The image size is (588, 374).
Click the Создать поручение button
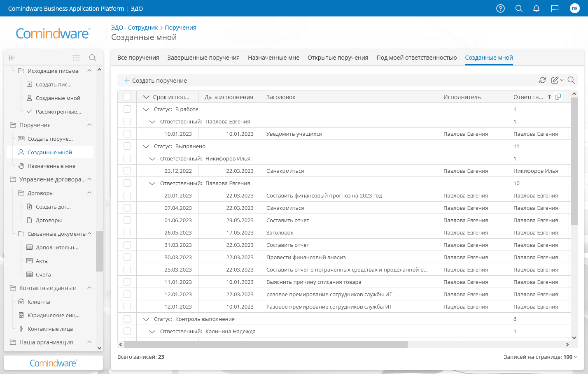156,81
